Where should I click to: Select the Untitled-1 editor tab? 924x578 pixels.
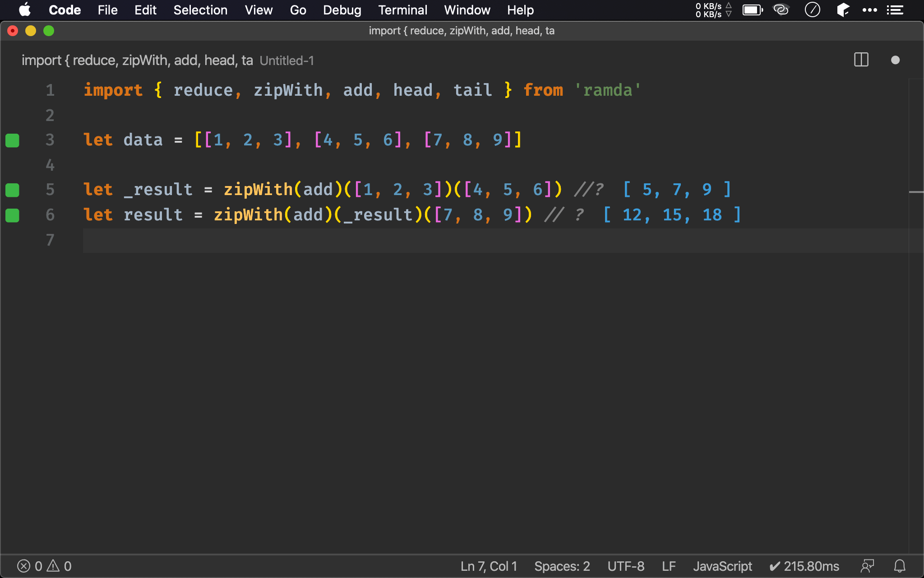(x=168, y=60)
